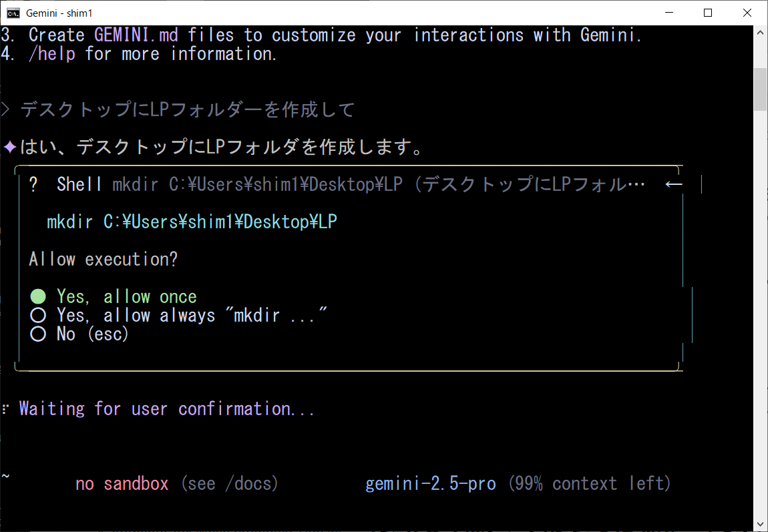Screen dimensions: 768x532
Task: Maximize the Gemini terminal window
Action: click(x=708, y=13)
